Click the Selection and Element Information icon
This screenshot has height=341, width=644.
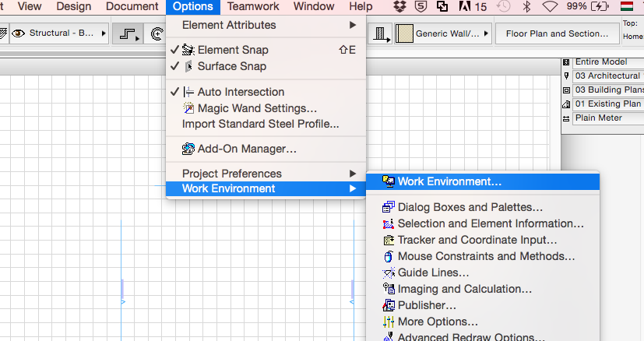point(389,223)
